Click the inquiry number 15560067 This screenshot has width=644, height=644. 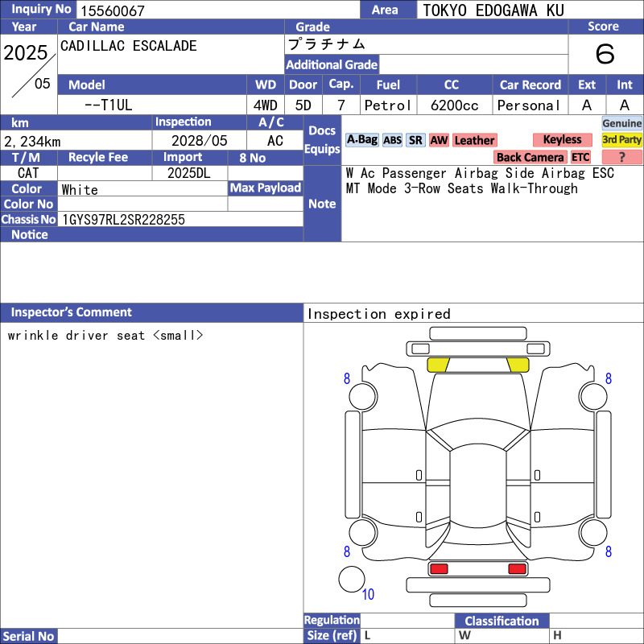click(113, 10)
